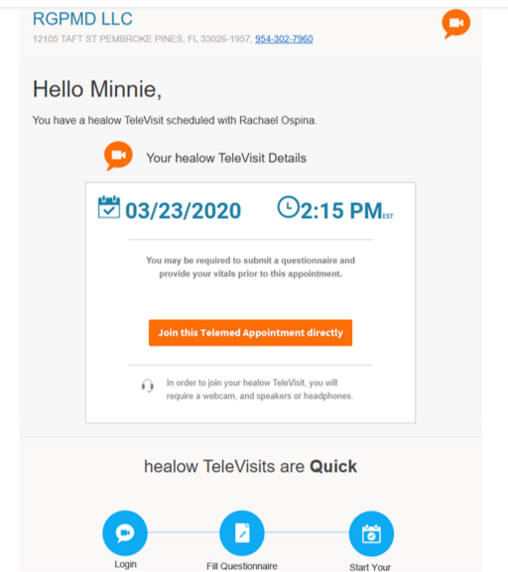Image resolution: width=508 pixels, height=572 pixels.
Task: Click the clock icon next to 2:15 PM
Action: (288, 207)
